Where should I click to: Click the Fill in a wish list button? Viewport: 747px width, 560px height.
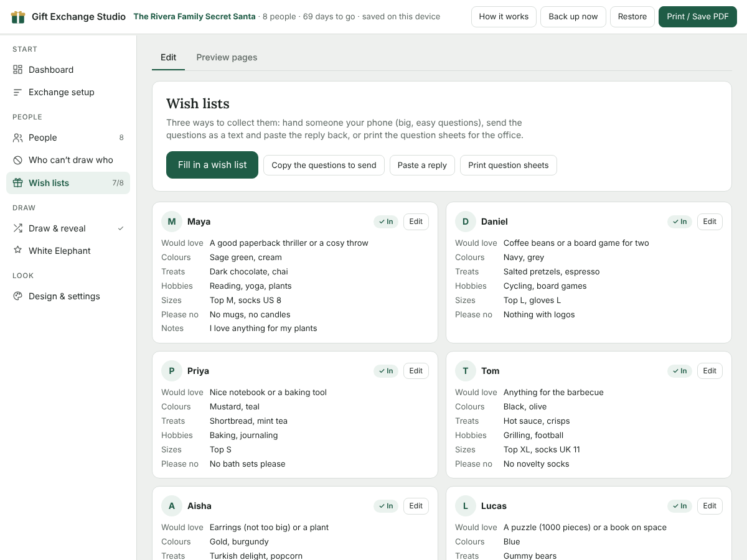click(212, 165)
